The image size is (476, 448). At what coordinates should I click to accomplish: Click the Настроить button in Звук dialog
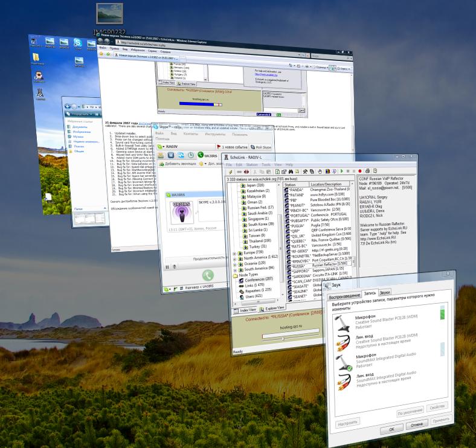point(347,422)
